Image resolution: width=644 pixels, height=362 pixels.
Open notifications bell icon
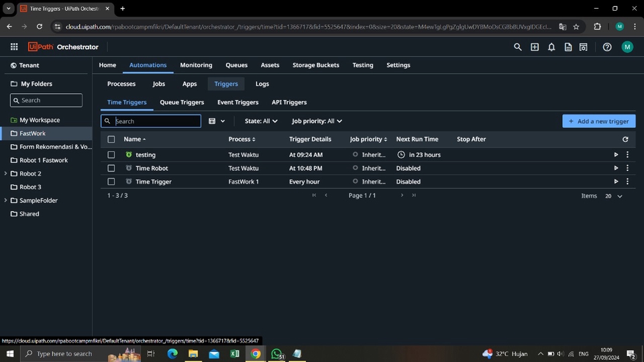pyautogui.click(x=551, y=47)
